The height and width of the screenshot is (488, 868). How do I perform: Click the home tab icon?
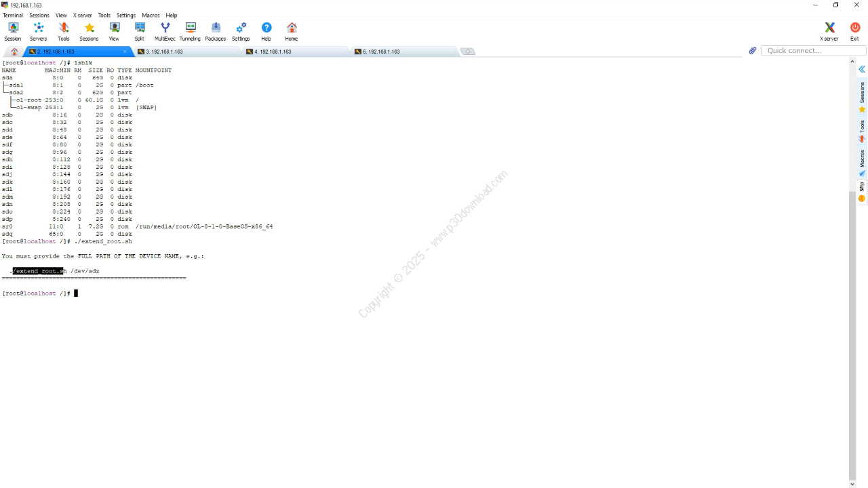tap(14, 52)
